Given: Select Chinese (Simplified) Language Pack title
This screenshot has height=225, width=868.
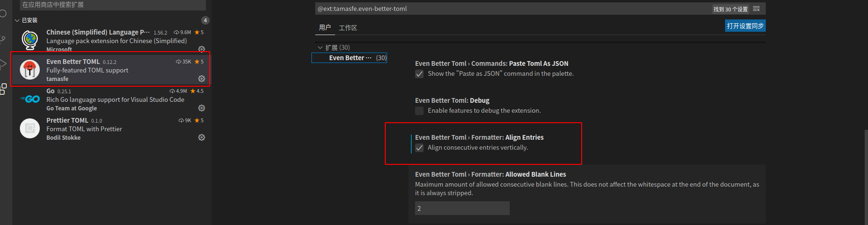Looking at the screenshot, I should pyautogui.click(x=98, y=32).
